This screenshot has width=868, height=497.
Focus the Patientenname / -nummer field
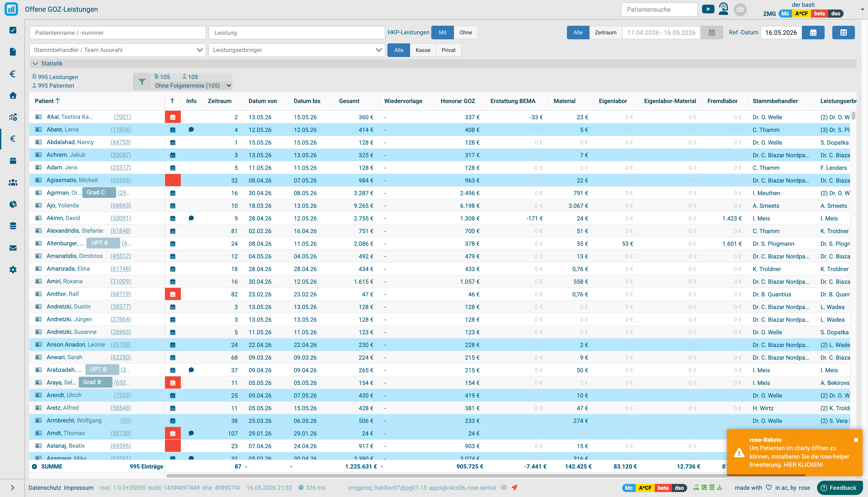[x=118, y=33]
